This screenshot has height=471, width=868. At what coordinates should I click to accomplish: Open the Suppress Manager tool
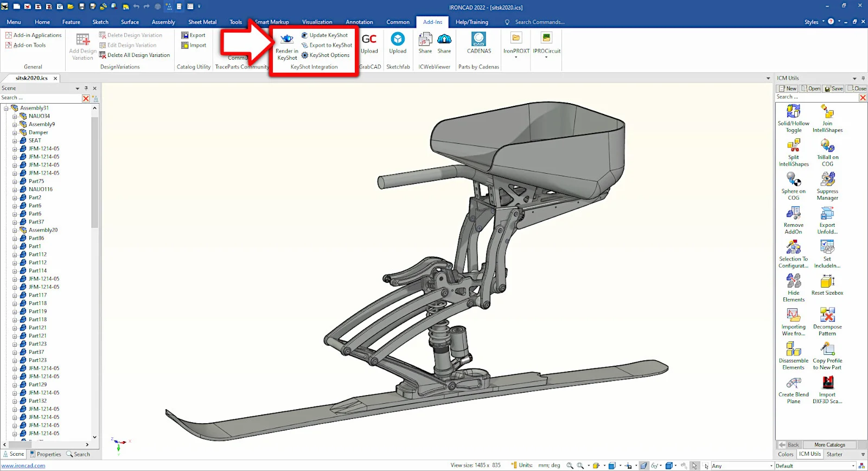[827, 180]
